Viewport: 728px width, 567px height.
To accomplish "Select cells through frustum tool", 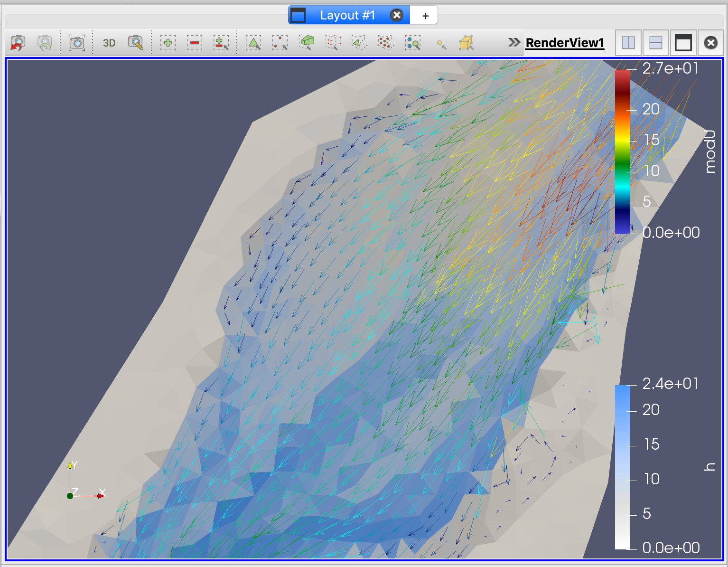I will pyautogui.click(x=307, y=43).
